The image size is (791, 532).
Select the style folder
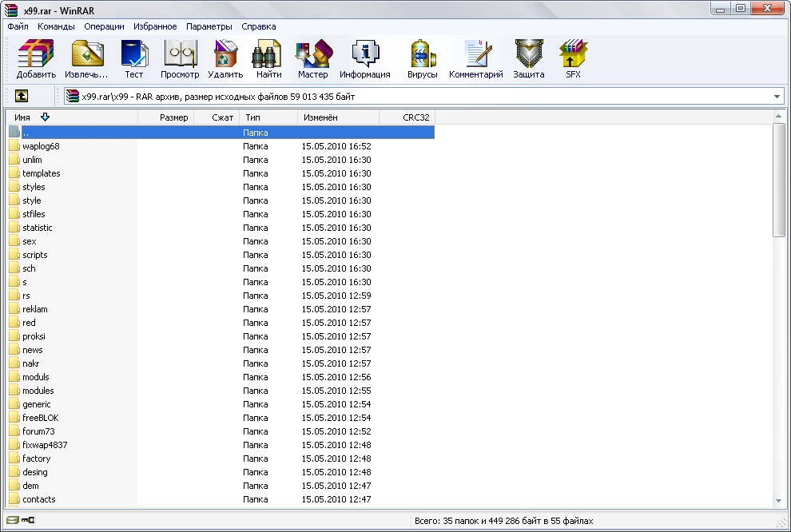tap(32, 200)
